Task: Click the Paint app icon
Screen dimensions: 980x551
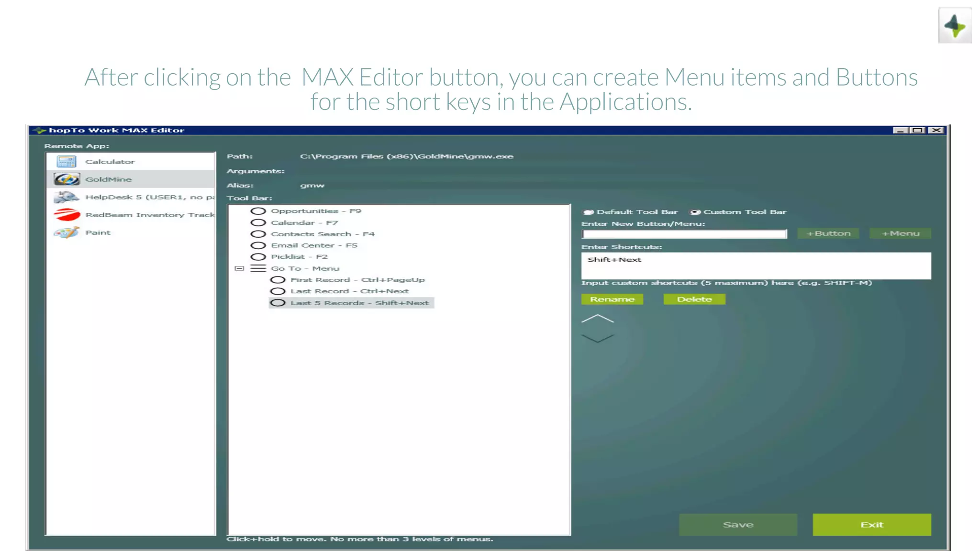Action: click(67, 232)
